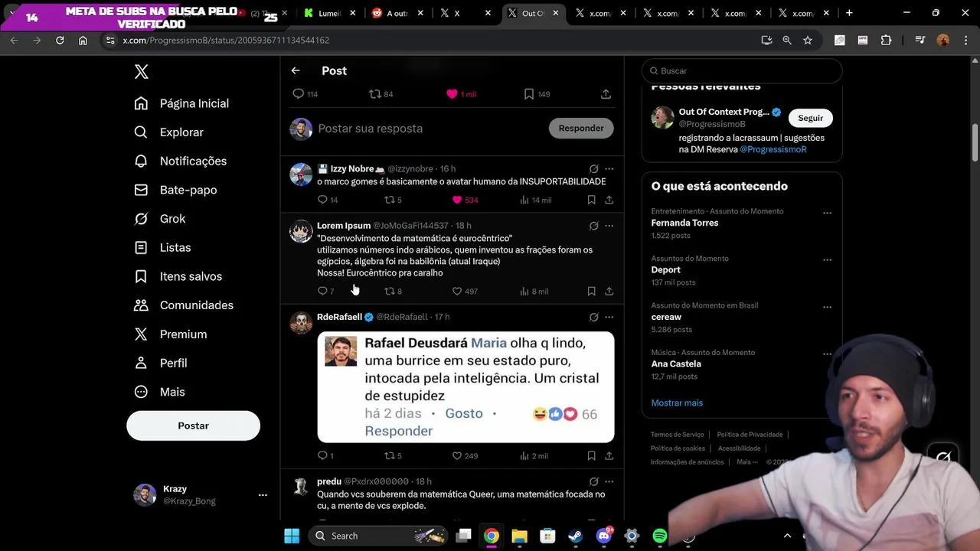Open the X logo home icon
Screen dimensions: 980x551
pyautogui.click(x=141, y=72)
